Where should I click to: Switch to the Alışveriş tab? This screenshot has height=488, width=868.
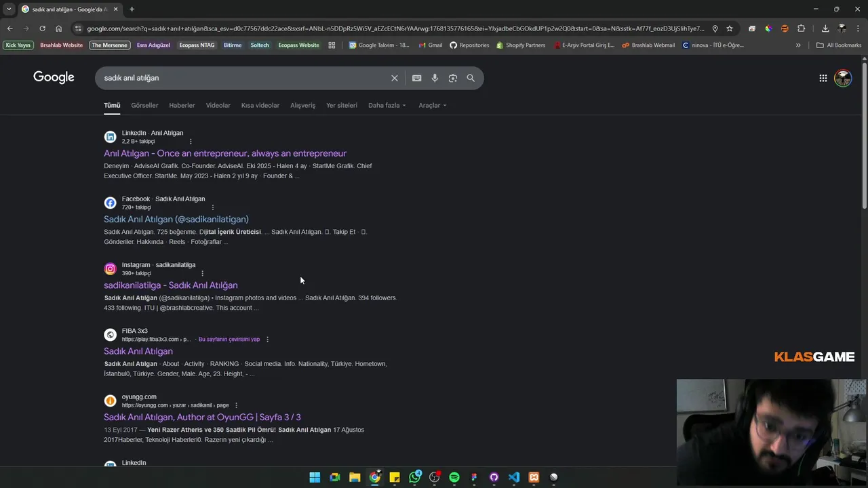[302, 105]
